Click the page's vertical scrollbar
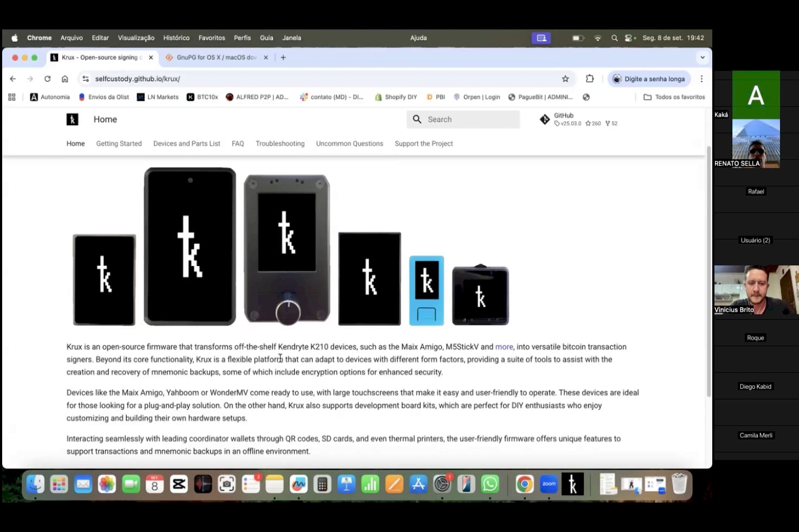This screenshot has width=799, height=532. (x=708, y=271)
